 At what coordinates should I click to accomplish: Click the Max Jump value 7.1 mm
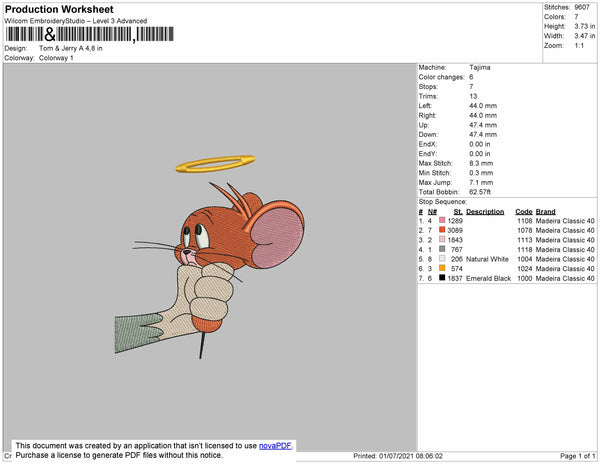click(481, 182)
